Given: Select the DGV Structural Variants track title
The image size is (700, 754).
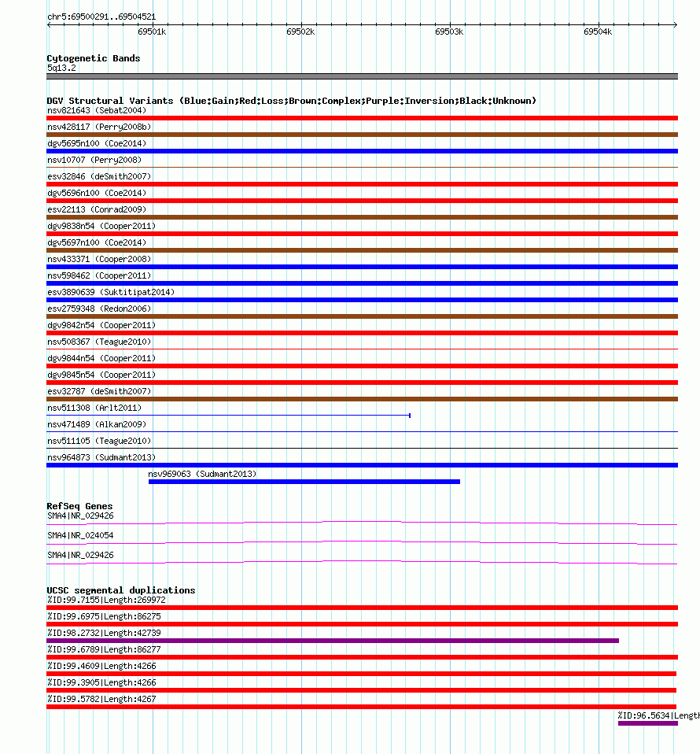Looking at the screenshot, I should pos(291,101).
